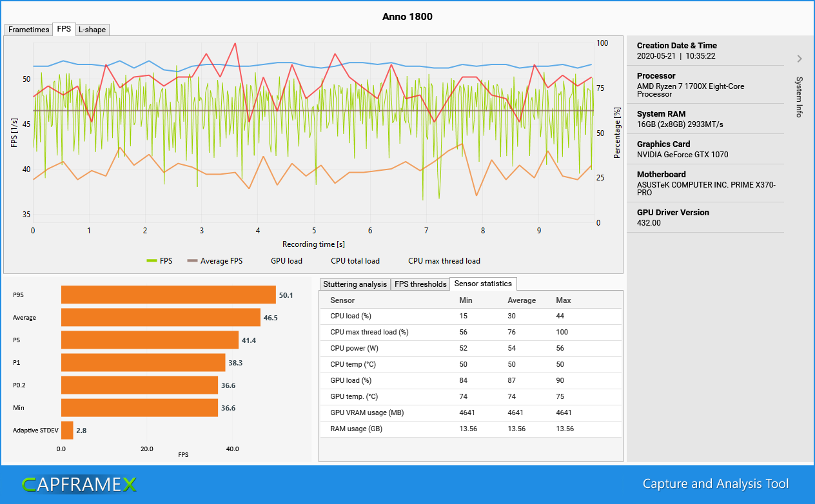
Task: Click the Recording time [s] axis label
Action: [x=313, y=244]
